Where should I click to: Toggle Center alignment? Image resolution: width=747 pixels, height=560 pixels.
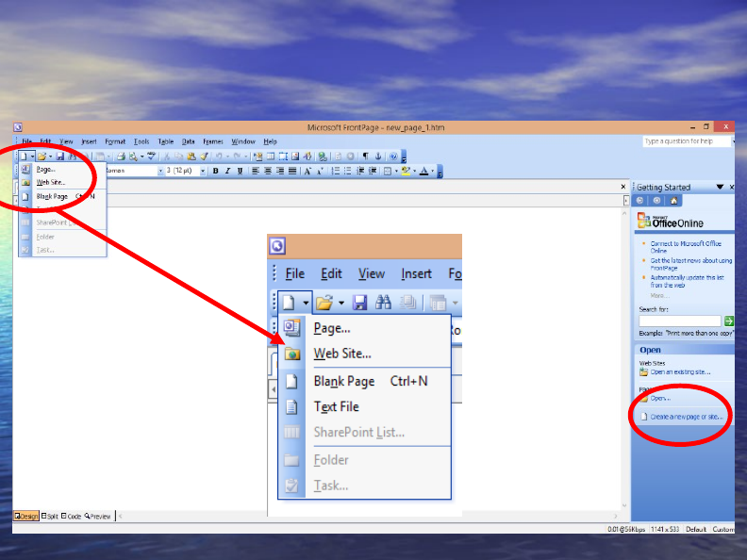pyautogui.click(x=268, y=171)
